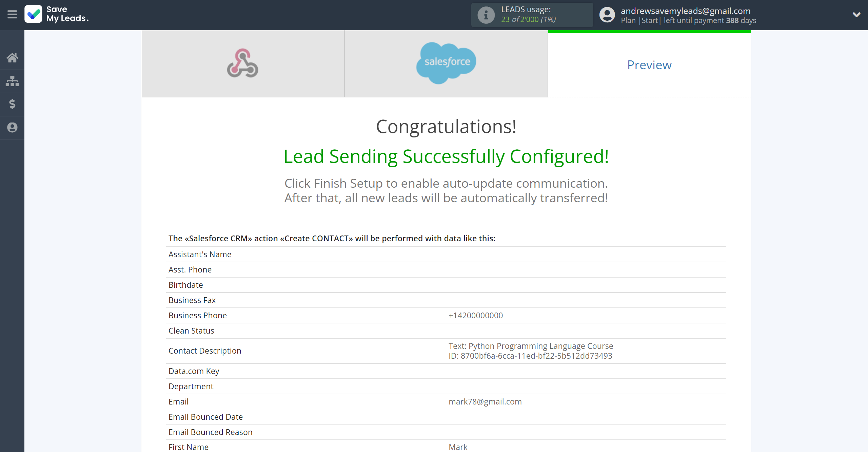868x452 pixels.
Task: Click the andrewsavemyleads@gmail.com account email
Action: tap(686, 11)
